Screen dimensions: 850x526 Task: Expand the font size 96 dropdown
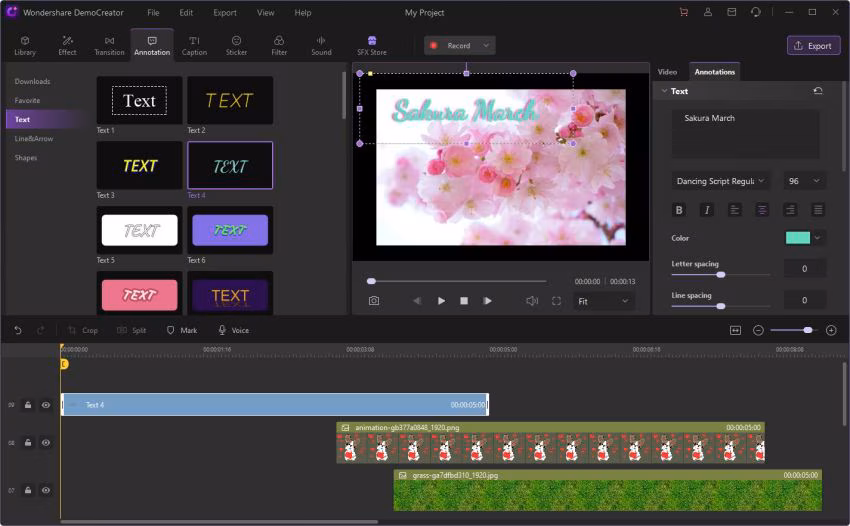805,181
